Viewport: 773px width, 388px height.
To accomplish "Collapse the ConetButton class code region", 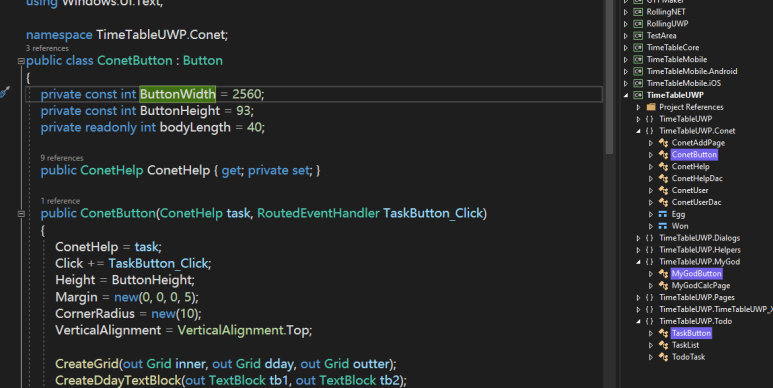I will pos(21,61).
